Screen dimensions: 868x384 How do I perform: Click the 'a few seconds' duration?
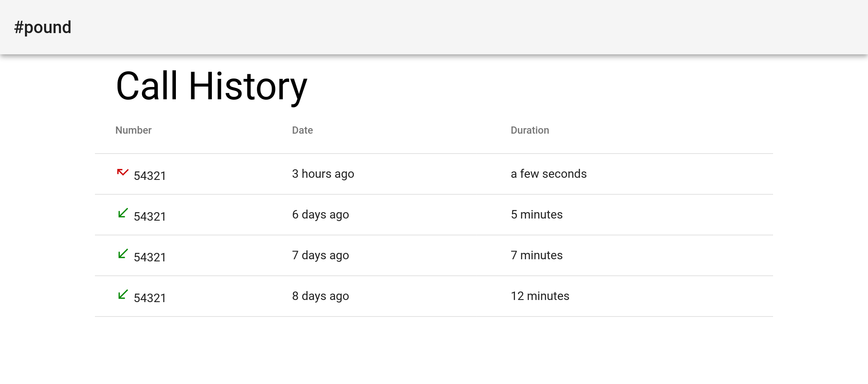[x=548, y=174]
